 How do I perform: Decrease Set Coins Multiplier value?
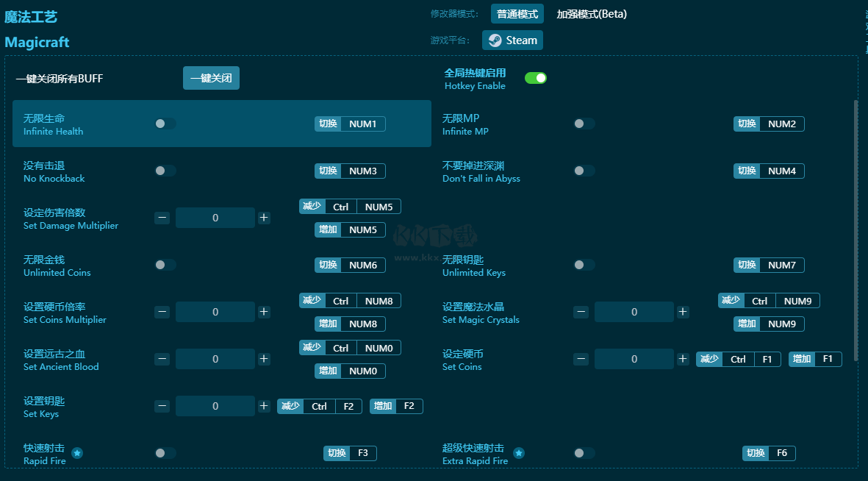point(162,312)
